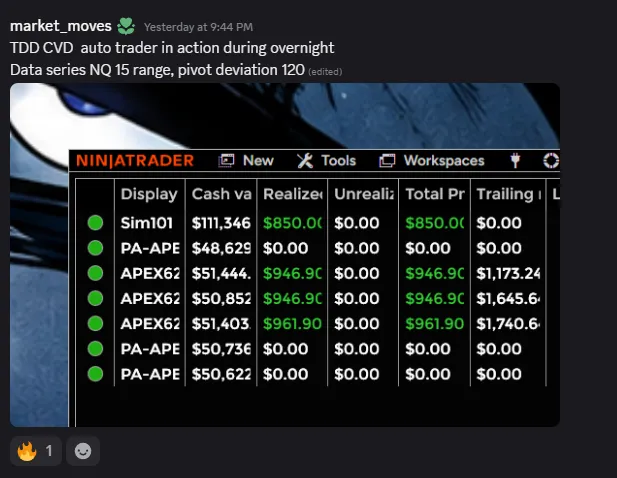617x478 pixels.
Task: Click the NINJATRADER logo
Action: click(135, 161)
